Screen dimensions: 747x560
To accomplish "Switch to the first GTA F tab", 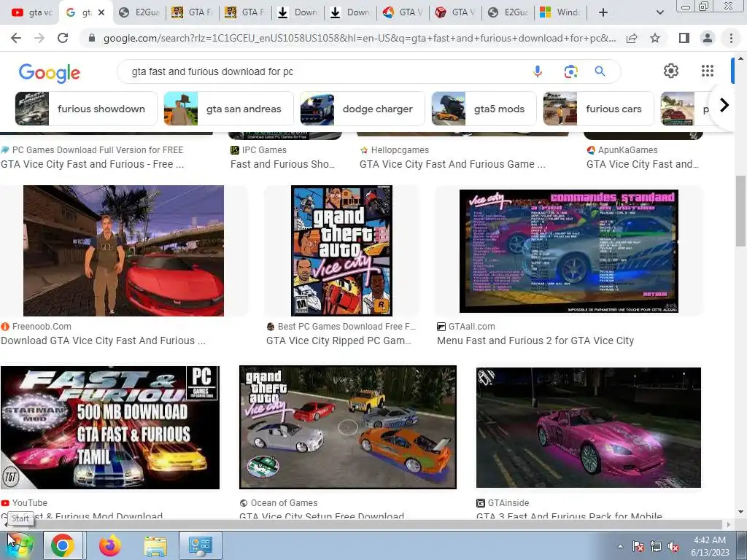I will click(x=192, y=12).
